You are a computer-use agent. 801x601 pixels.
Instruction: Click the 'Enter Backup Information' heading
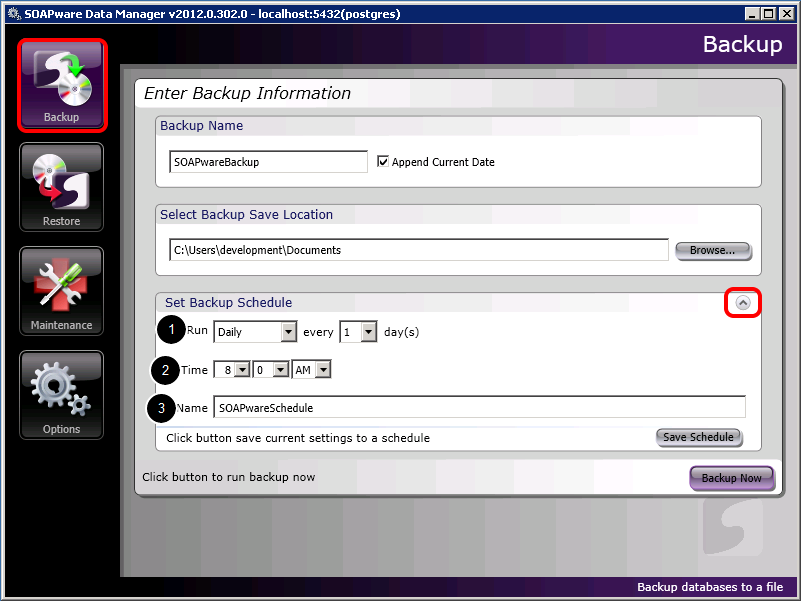pyautogui.click(x=247, y=94)
